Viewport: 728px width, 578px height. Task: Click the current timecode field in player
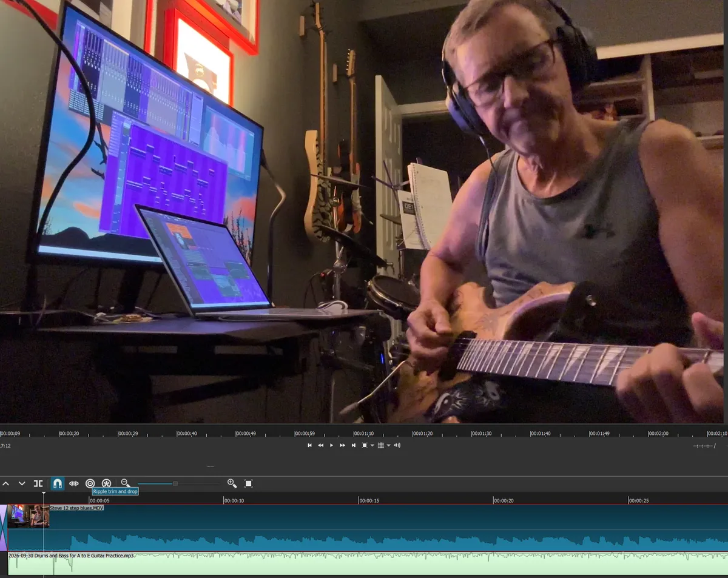tap(5, 446)
